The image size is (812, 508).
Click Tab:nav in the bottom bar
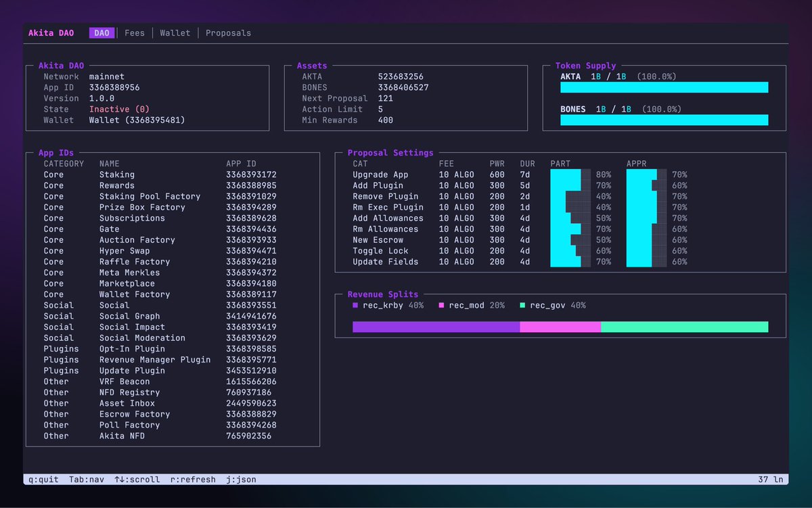pyautogui.click(x=88, y=479)
